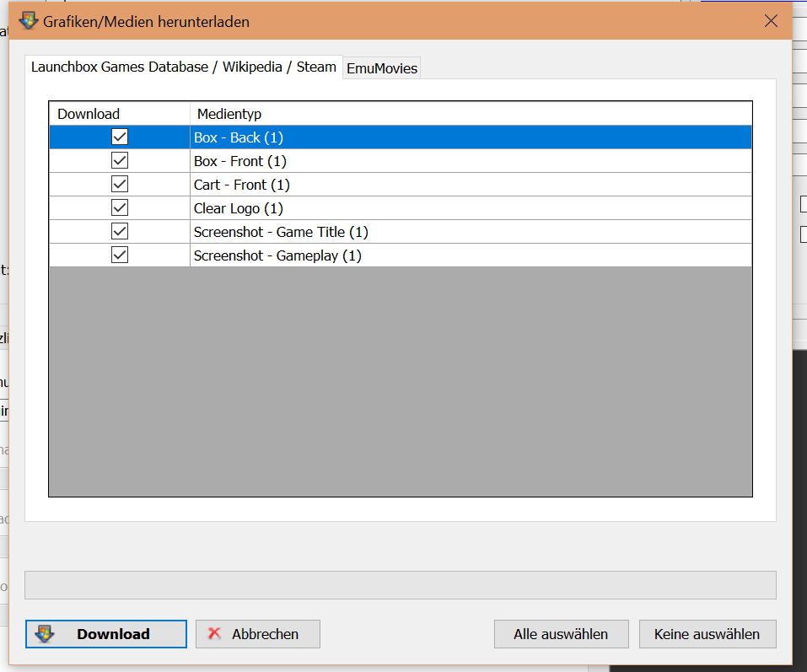This screenshot has height=672, width=807.
Task: Select the Screenshot - Game Title (1) row
Action: pyautogui.click(x=401, y=232)
